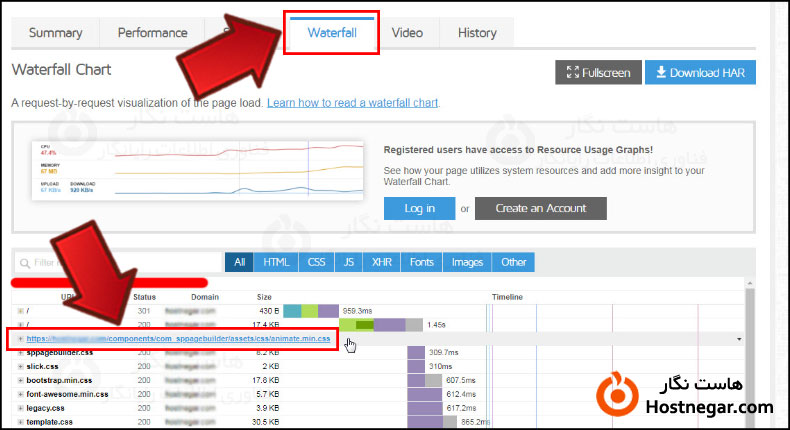Viewport: 790px width, 430px height.
Task: Go to the Video tab
Action: [407, 33]
